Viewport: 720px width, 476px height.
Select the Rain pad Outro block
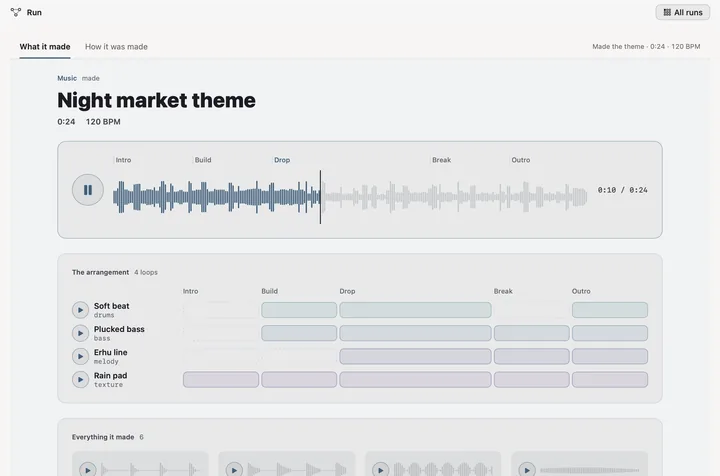point(610,380)
